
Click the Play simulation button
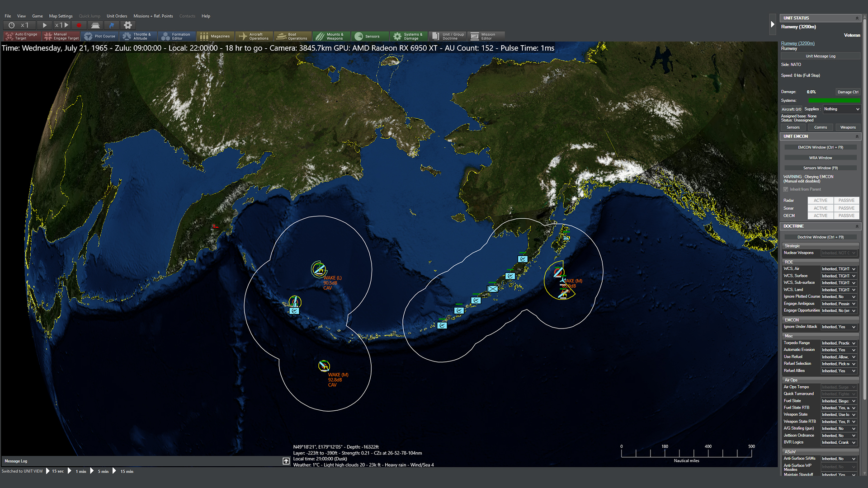point(45,25)
